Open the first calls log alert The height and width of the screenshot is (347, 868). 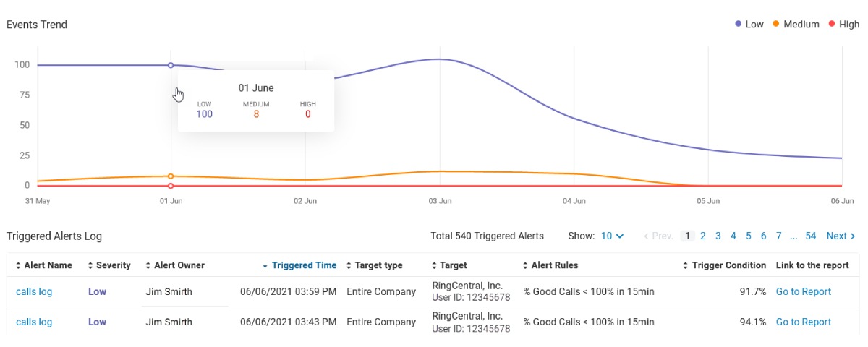click(x=34, y=291)
